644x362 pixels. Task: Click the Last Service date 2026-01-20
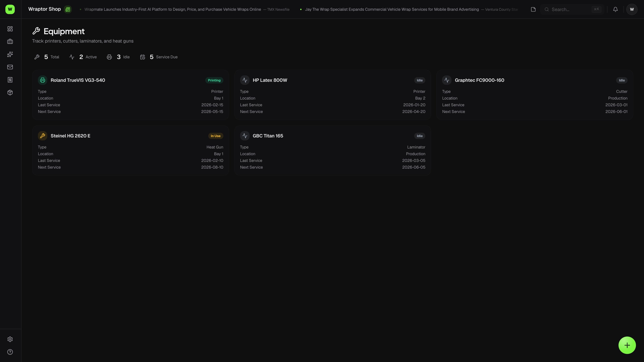pyautogui.click(x=414, y=105)
